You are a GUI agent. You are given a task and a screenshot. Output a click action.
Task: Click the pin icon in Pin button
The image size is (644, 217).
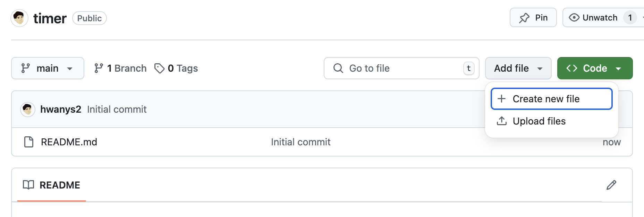point(524,18)
